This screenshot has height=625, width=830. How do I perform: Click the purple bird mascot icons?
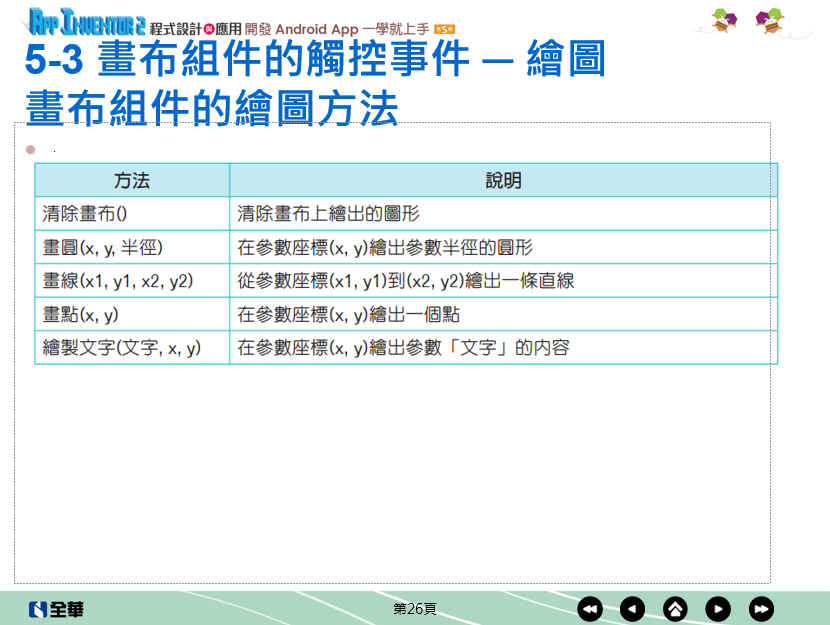748,20
